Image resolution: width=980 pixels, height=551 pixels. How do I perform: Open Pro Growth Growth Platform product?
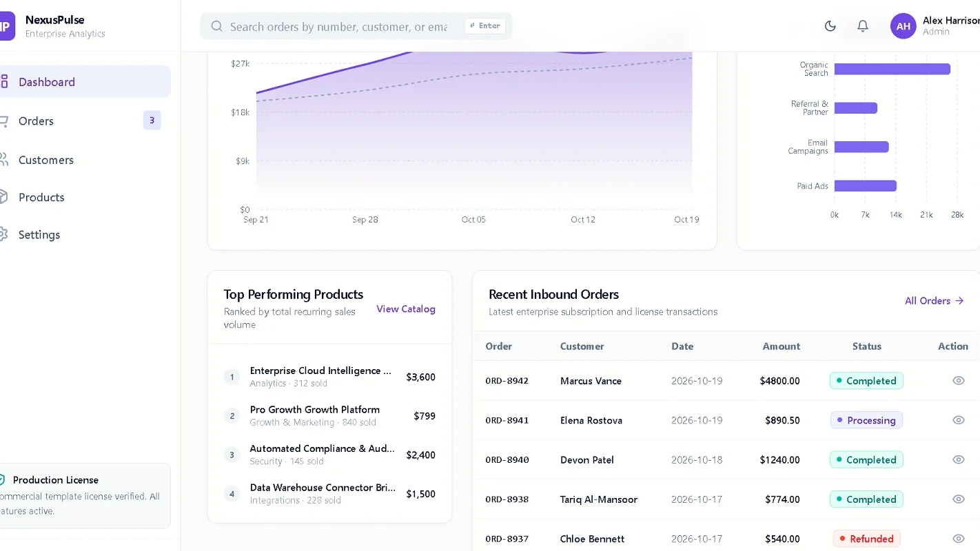[x=329, y=415]
